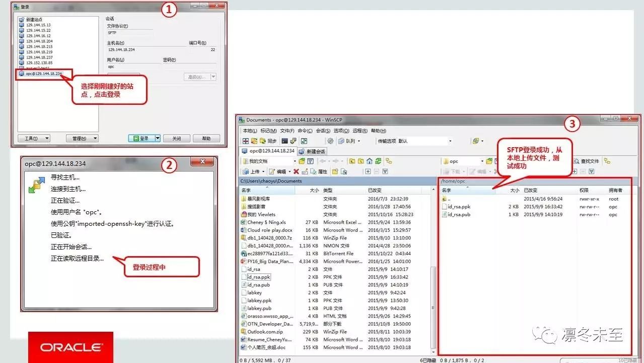Click the dropdown arrow beside 登录 button
This screenshot has width=644, height=363.
click(x=157, y=138)
